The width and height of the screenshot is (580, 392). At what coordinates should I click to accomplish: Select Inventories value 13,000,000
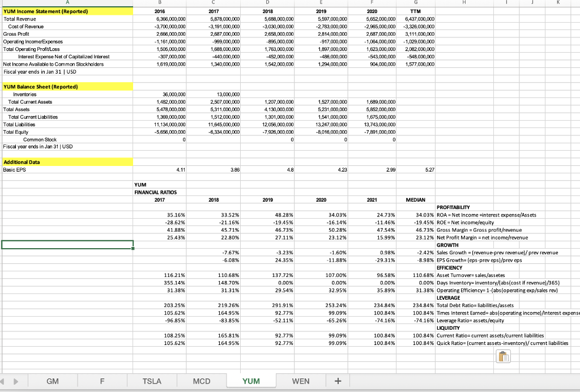(228, 94)
